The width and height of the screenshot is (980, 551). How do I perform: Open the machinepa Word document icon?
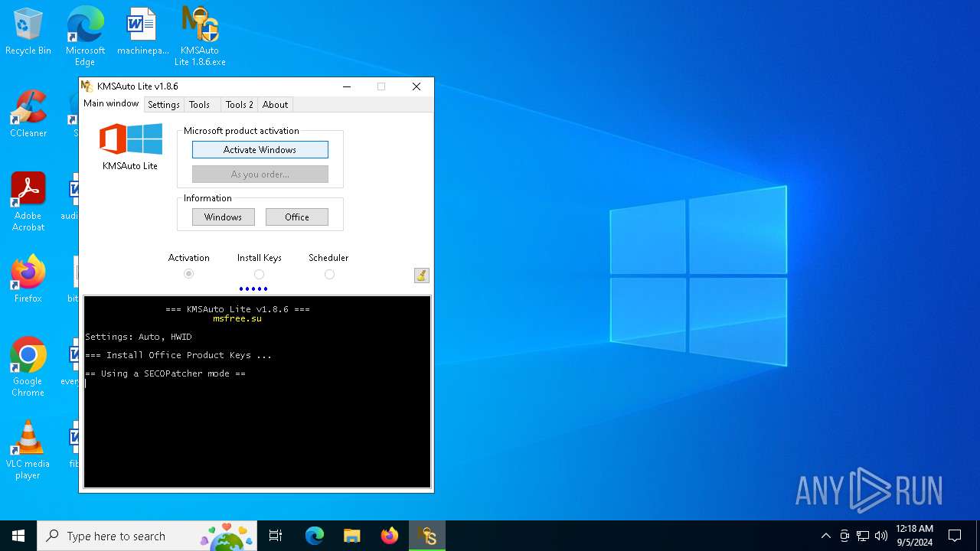tap(142, 32)
